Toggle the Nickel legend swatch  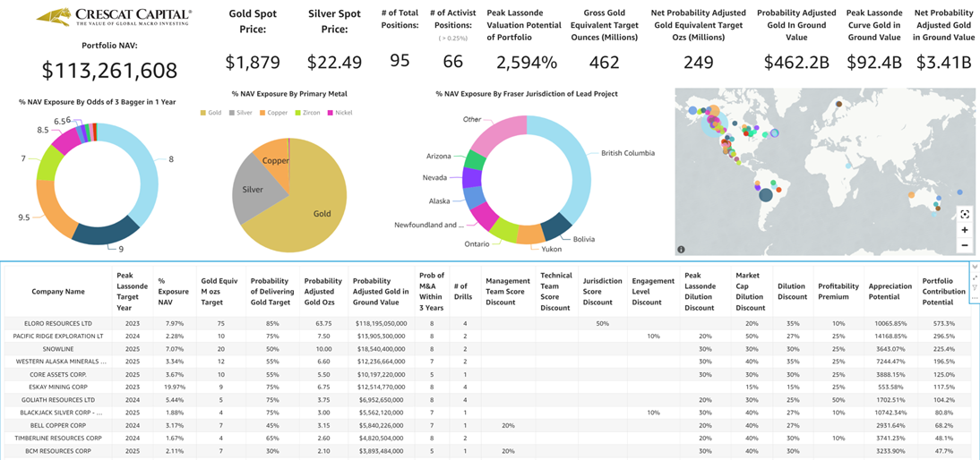[x=330, y=113]
